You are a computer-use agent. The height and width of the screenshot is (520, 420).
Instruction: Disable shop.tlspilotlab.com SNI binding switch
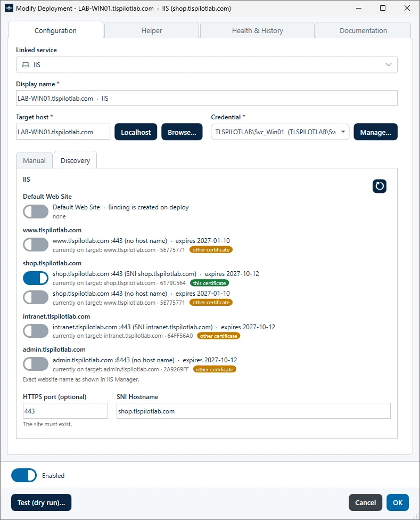36,278
